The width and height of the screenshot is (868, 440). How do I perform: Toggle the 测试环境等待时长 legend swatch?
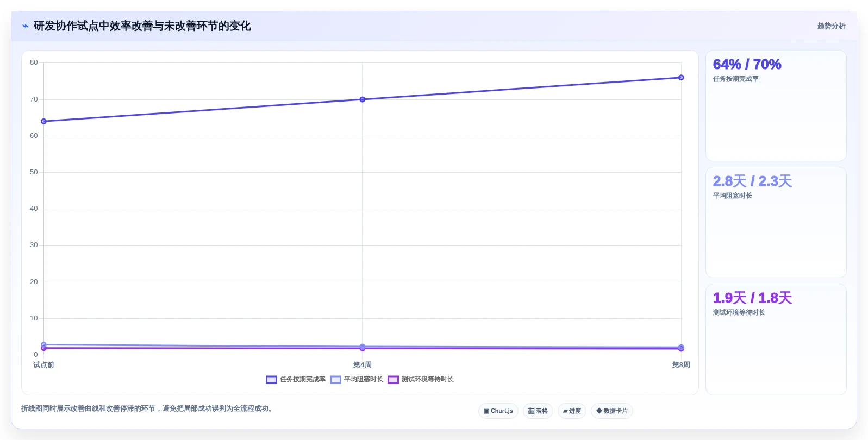click(x=393, y=380)
